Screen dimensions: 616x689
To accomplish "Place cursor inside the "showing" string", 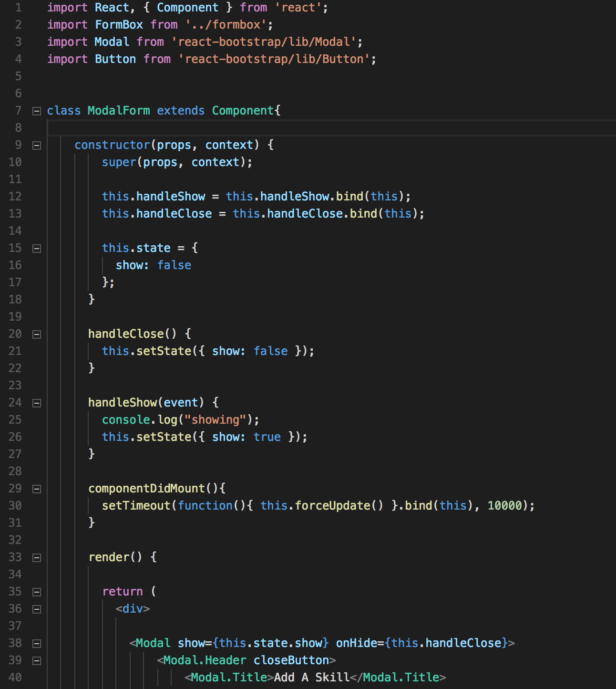I will tap(215, 419).
